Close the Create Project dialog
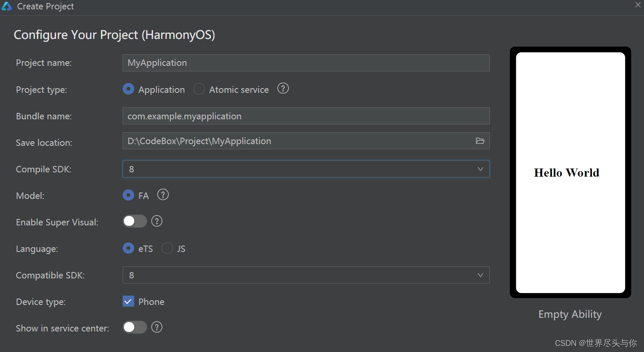Image resolution: width=644 pixels, height=352 pixels. point(638,5)
